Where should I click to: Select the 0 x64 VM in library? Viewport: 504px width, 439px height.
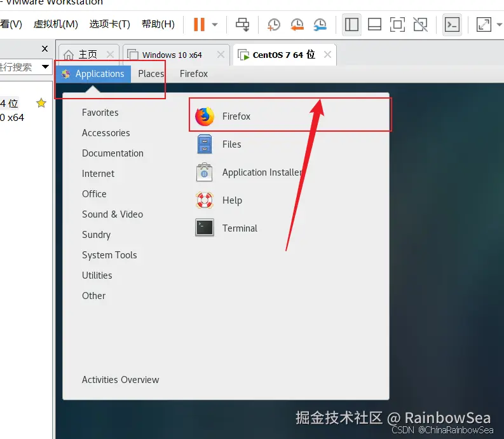pos(12,118)
